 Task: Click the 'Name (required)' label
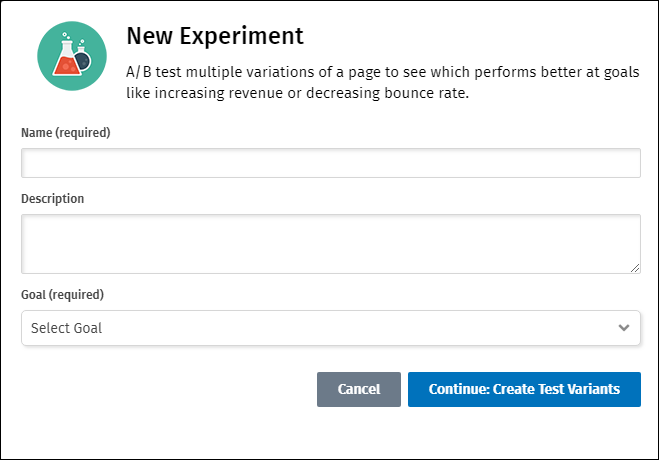point(65,132)
